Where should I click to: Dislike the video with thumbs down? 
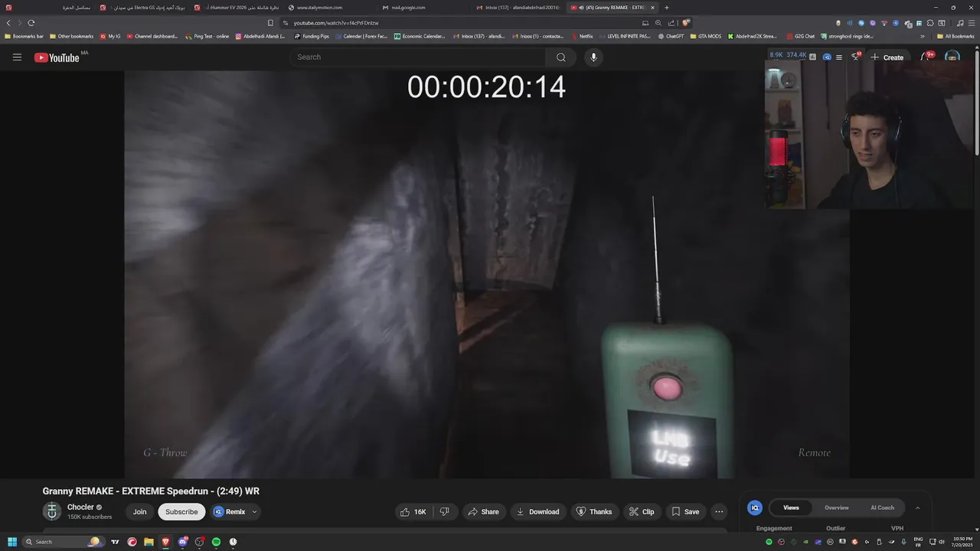click(445, 512)
